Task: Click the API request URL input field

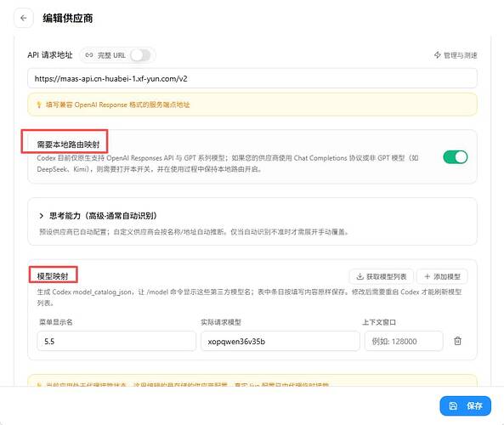Action: pos(252,78)
